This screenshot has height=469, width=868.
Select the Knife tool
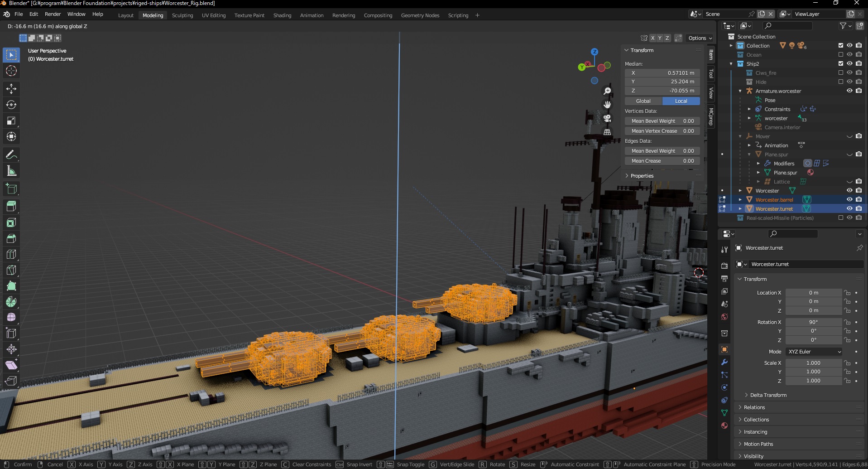point(11,270)
